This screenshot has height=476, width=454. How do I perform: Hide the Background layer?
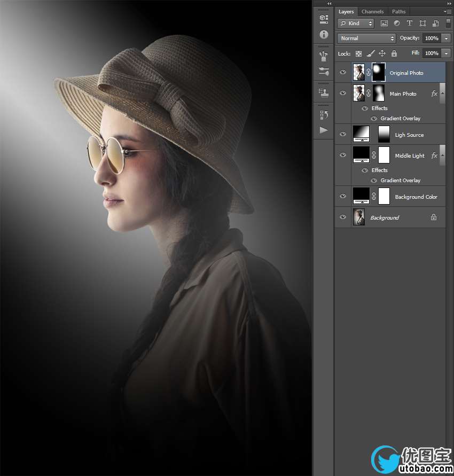point(343,217)
